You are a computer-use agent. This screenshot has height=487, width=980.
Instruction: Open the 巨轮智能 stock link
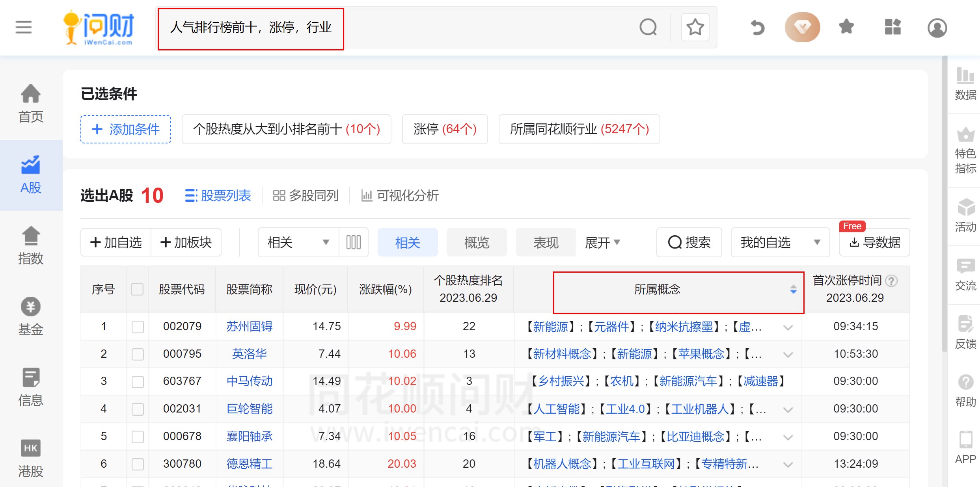point(250,409)
